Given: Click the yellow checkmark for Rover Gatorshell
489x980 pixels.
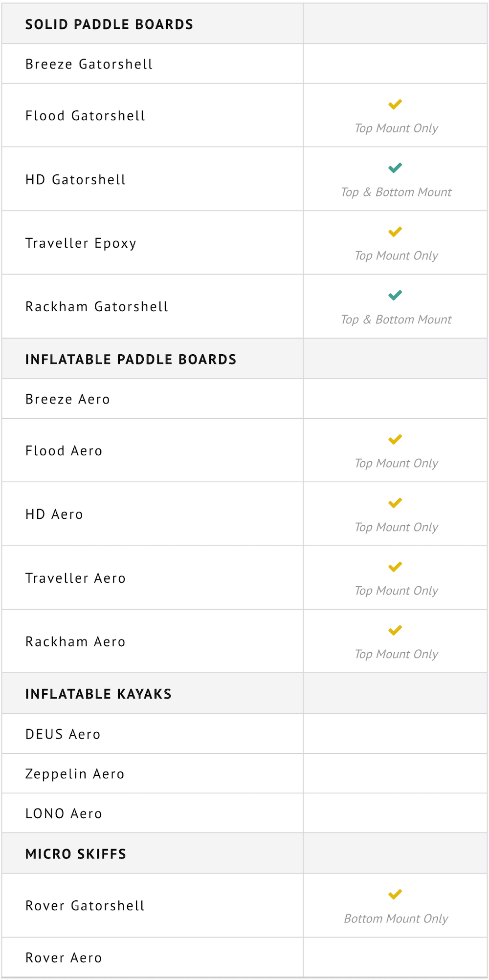Looking at the screenshot, I should [395, 895].
